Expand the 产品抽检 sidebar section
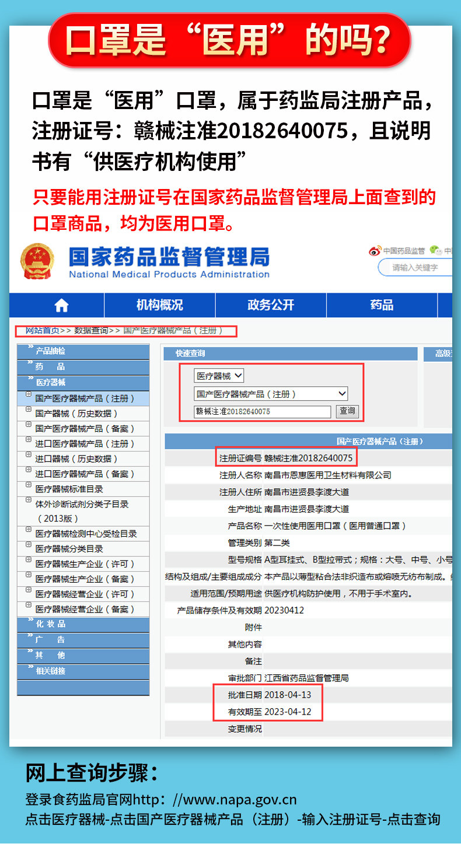 click(83, 351)
